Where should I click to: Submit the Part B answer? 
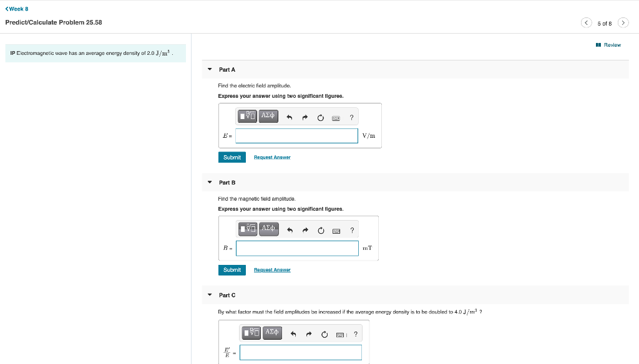232,270
